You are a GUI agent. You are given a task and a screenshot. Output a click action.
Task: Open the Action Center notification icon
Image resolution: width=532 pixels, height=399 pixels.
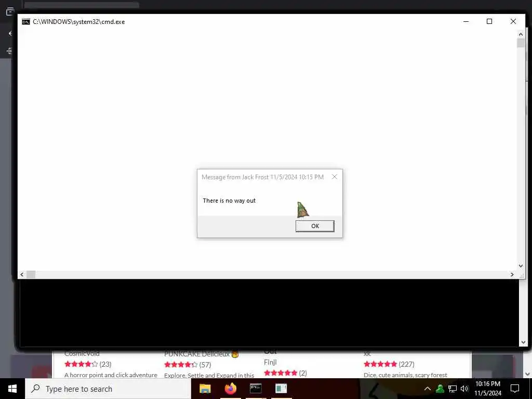click(x=515, y=389)
